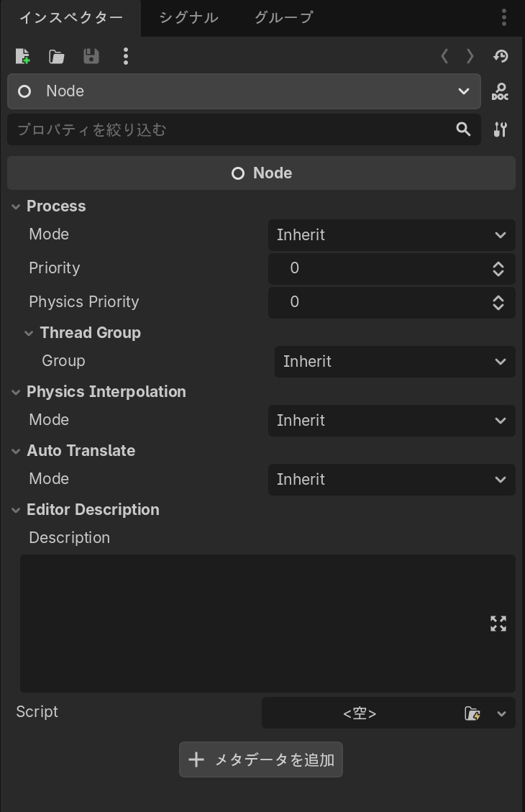Collapse the Process section
Viewport: 525px width, 812px height.
click(x=16, y=206)
